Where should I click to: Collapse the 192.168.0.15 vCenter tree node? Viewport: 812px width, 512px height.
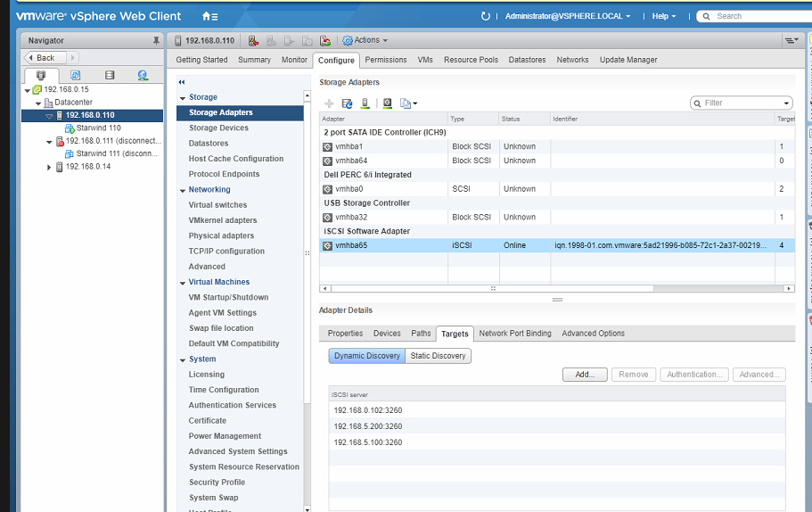(x=28, y=90)
